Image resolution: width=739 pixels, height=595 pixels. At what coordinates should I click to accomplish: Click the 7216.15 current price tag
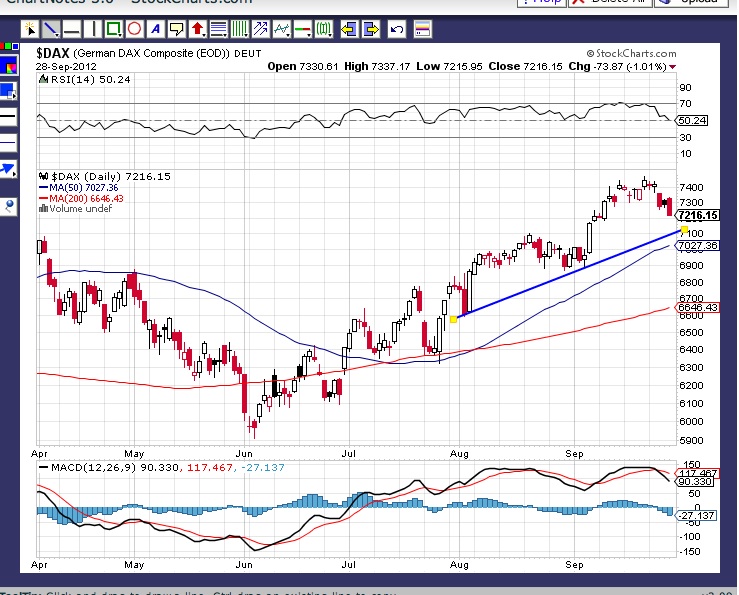click(698, 215)
